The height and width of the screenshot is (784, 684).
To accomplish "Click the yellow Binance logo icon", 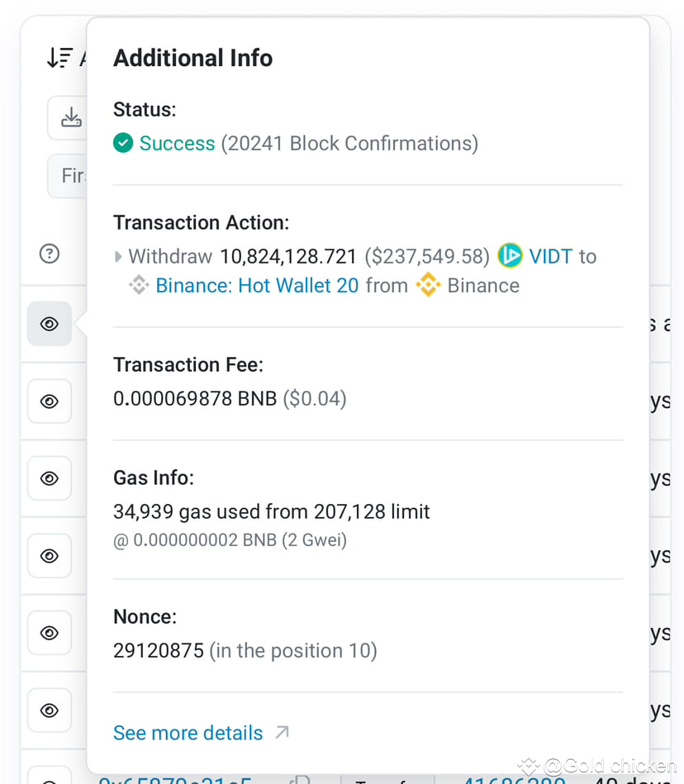I will click(x=429, y=285).
